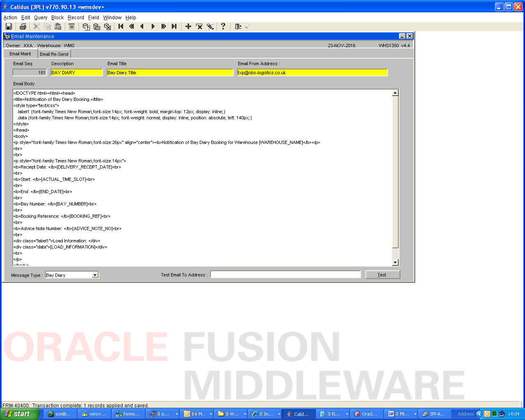Insert a new record with plus icon
The height and width of the screenshot is (420, 525).
[188, 26]
